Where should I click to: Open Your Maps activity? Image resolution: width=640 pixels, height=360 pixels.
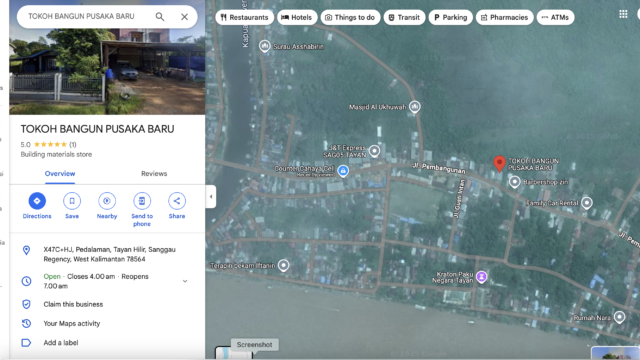(72, 323)
